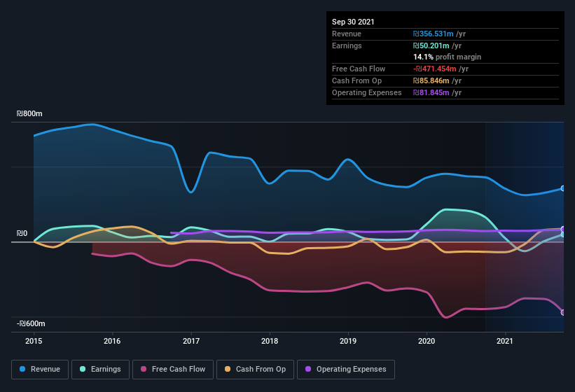Click the purple dot in Operating Expenses legend

[309, 369]
